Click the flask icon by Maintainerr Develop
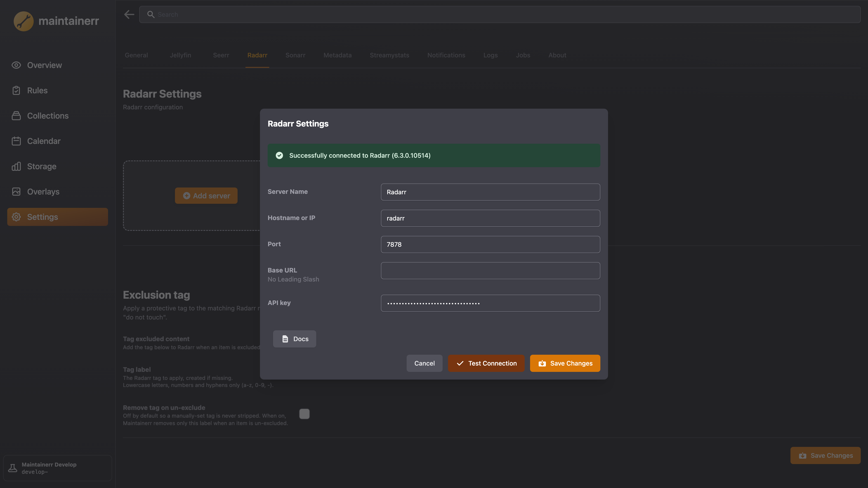 pos(12,468)
